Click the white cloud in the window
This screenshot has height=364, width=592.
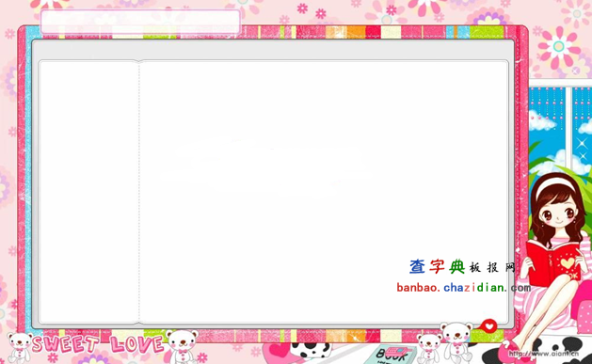pyautogui.click(x=541, y=121)
